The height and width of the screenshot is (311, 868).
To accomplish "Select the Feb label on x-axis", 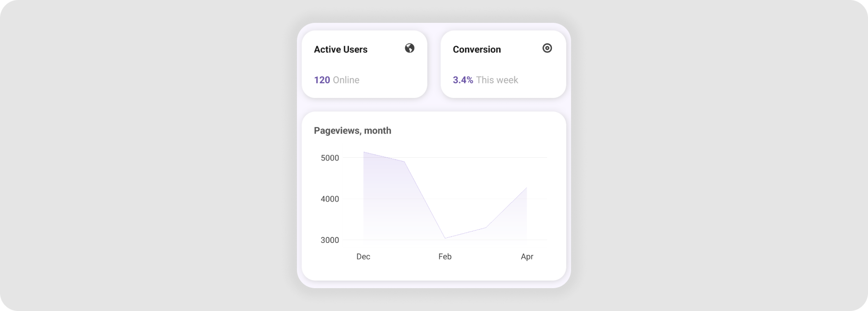I will click(x=445, y=257).
